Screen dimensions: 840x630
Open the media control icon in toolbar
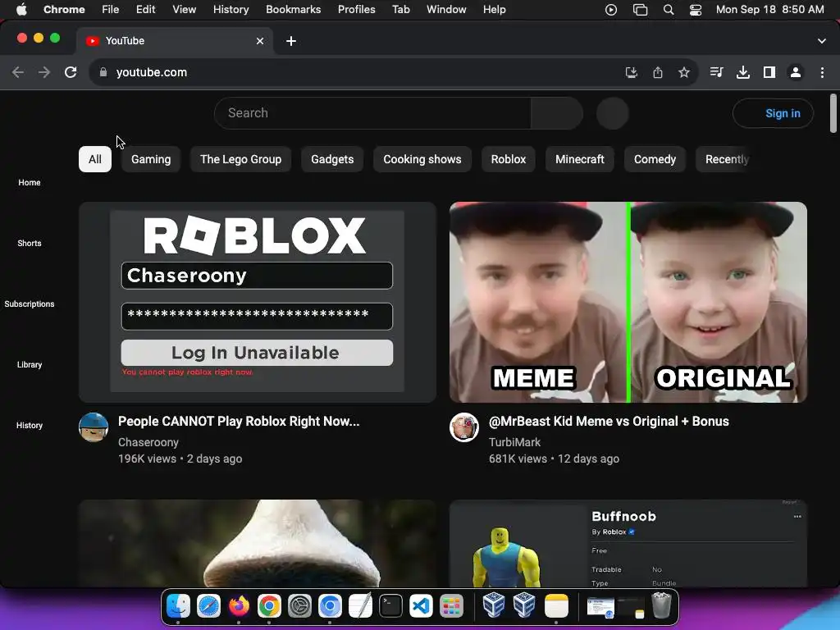point(717,72)
